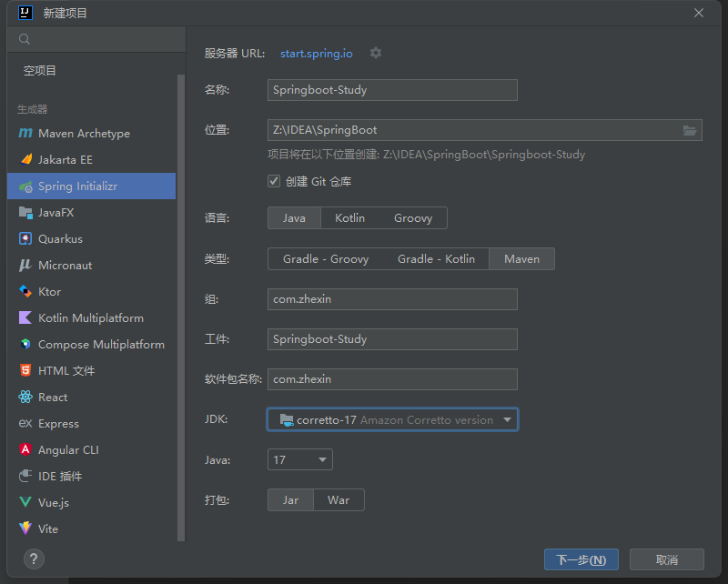
Task: Choose the Micronaut icon in sidebar
Action: (x=25, y=266)
